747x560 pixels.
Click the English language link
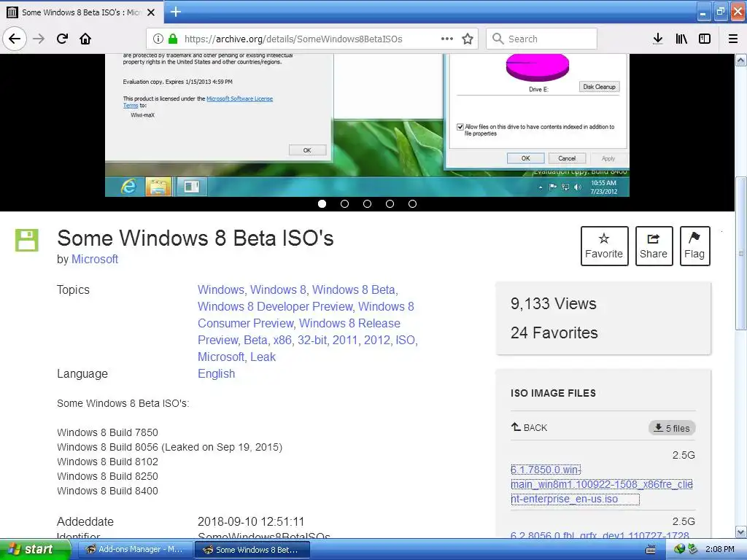[x=216, y=373]
